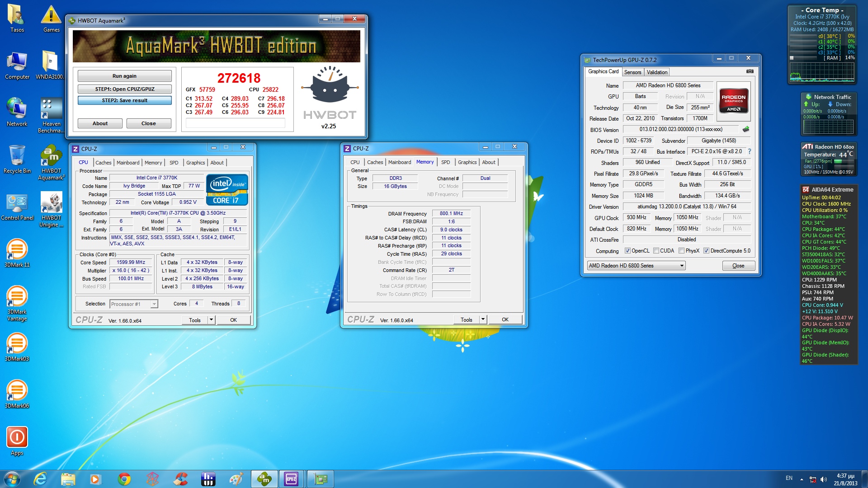Image resolution: width=868 pixels, height=488 pixels.
Task: Switch to Sensors tab in GPU-Z
Action: 632,72
